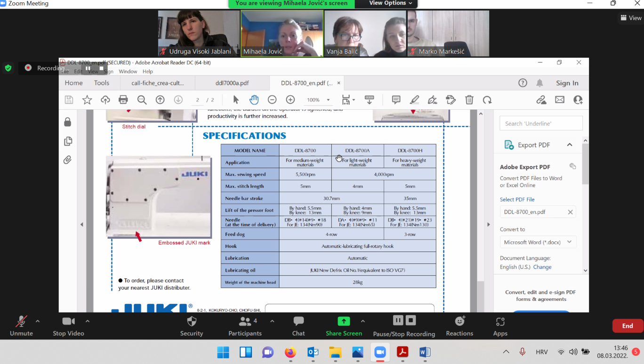This screenshot has height=364, width=644.
Task: Click the add comment sticky note icon
Action: coord(396,100)
